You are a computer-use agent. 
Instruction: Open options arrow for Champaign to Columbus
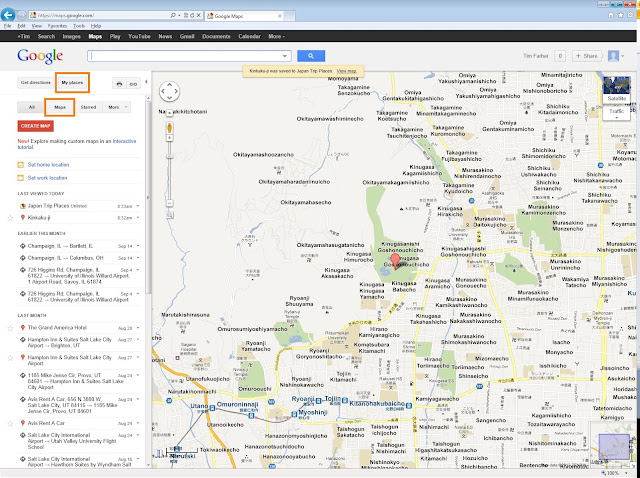point(138,258)
